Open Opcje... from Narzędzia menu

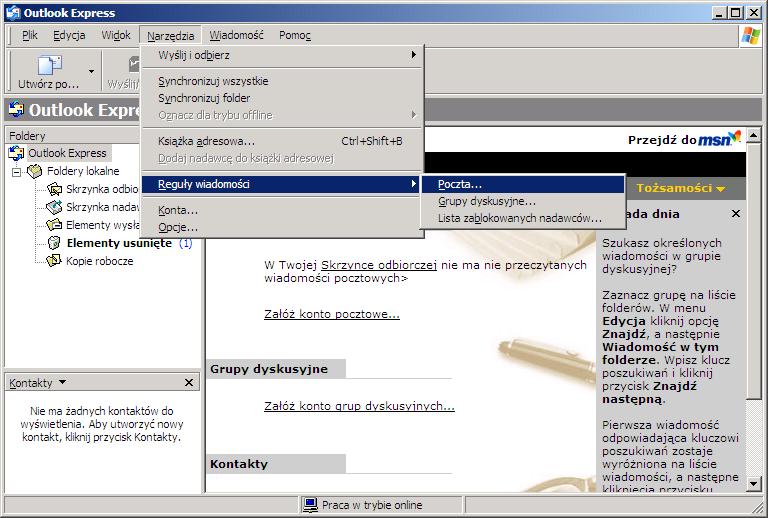click(x=282, y=227)
